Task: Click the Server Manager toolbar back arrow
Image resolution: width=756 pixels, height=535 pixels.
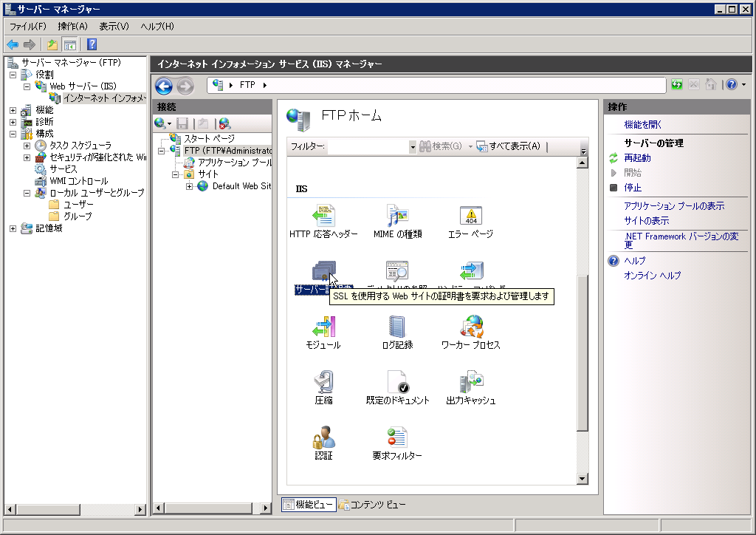Action: tap(13, 45)
